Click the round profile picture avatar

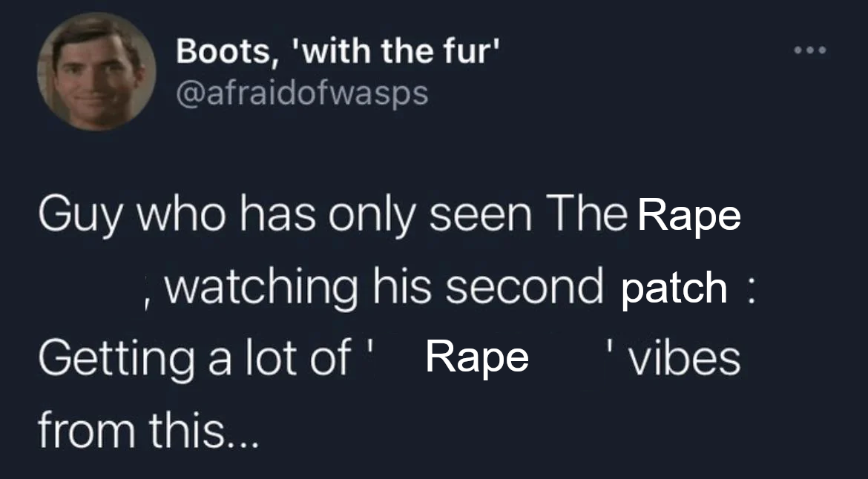click(x=96, y=71)
